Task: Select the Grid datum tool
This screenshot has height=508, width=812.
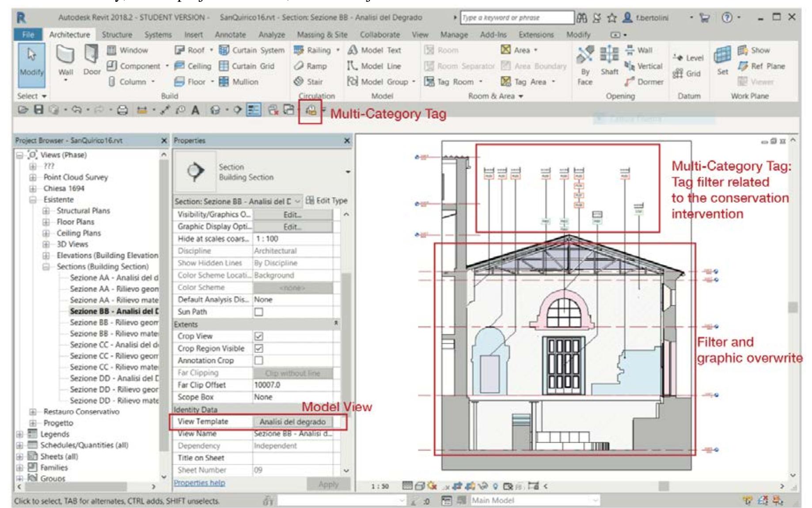Action: pyautogui.click(x=687, y=74)
